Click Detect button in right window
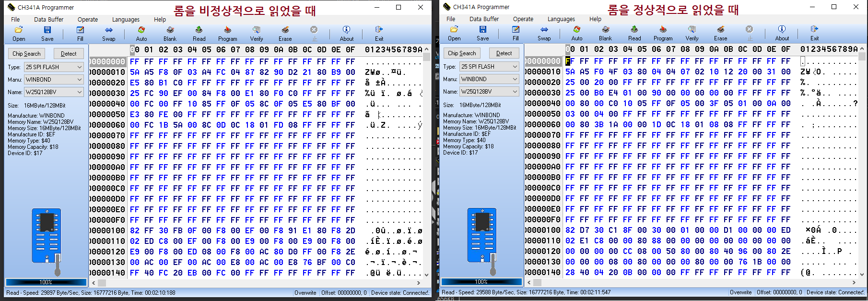 coord(504,53)
